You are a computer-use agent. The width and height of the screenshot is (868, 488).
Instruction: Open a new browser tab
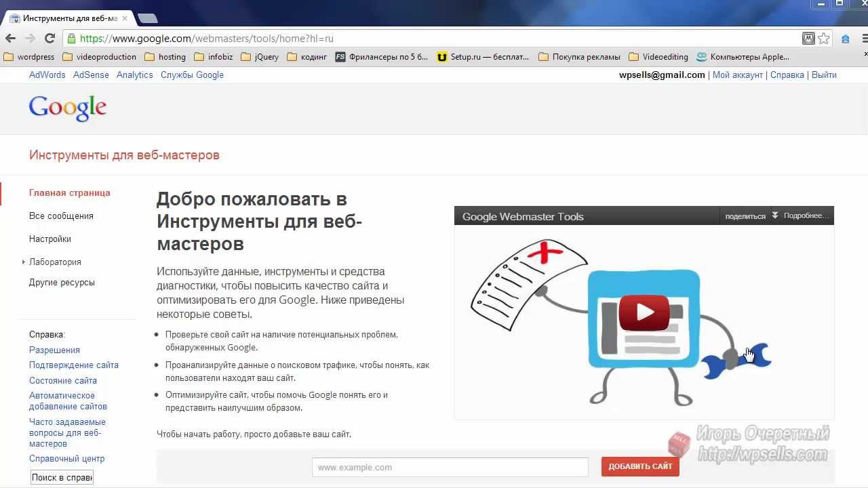tap(147, 18)
